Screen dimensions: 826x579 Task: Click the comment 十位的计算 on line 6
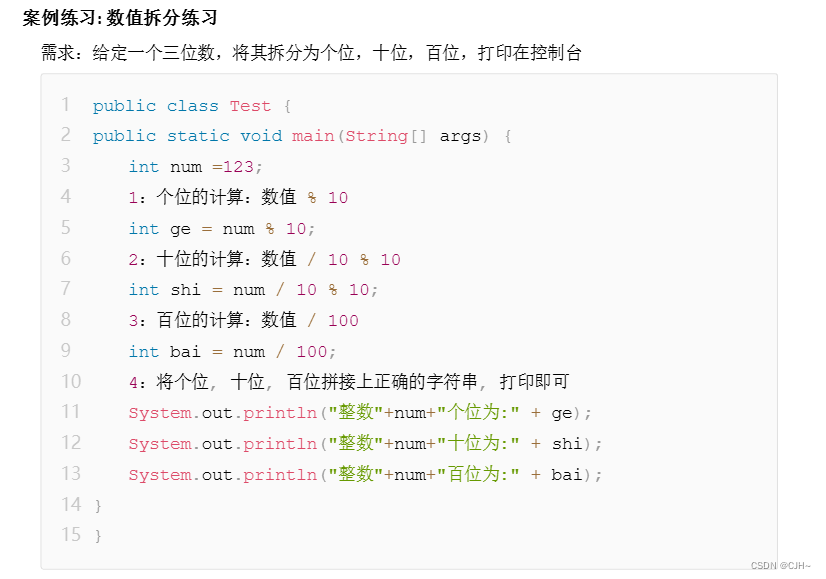(200, 259)
